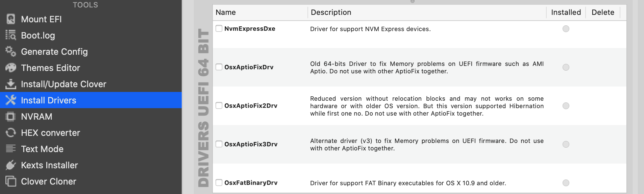The image size is (644, 194).
Task: Tick the OsxAptioFix3Drv checkbox
Action: tap(219, 144)
